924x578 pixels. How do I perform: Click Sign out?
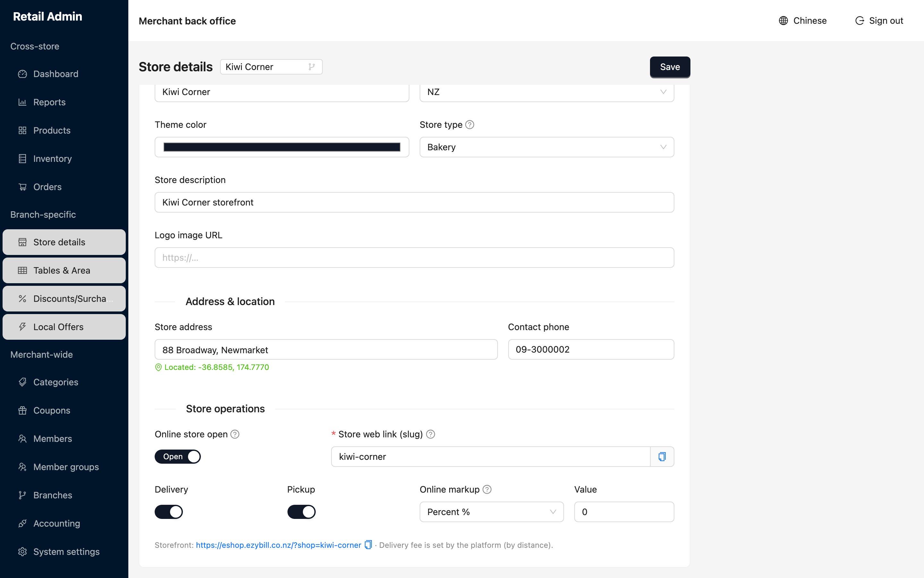(x=879, y=21)
